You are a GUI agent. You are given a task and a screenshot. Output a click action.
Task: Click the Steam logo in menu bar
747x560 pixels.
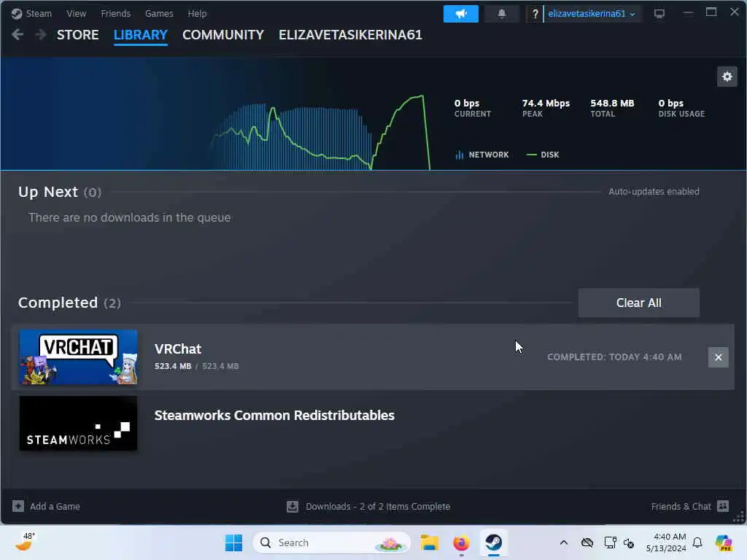[17, 14]
